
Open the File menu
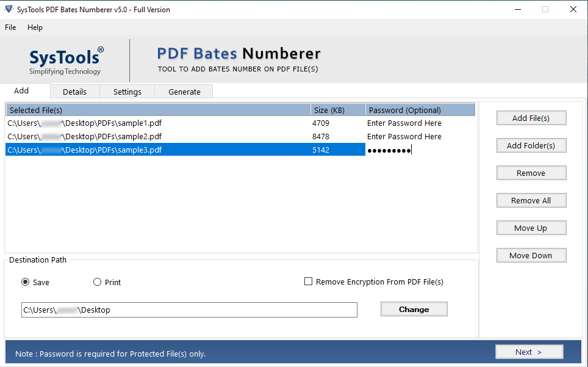click(10, 27)
